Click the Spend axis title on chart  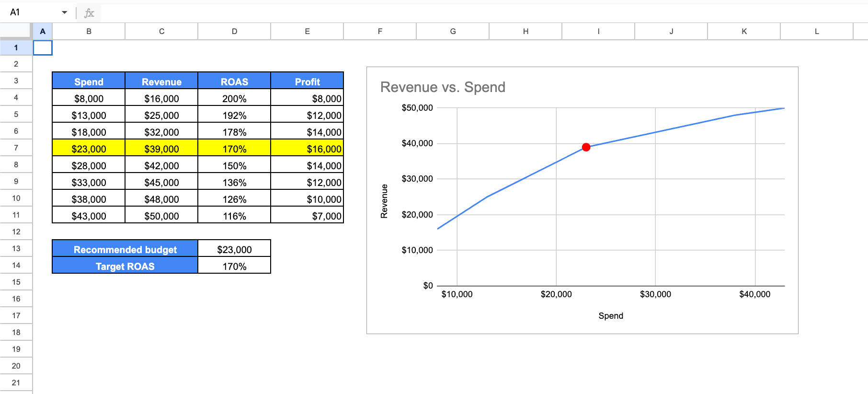click(611, 315)
